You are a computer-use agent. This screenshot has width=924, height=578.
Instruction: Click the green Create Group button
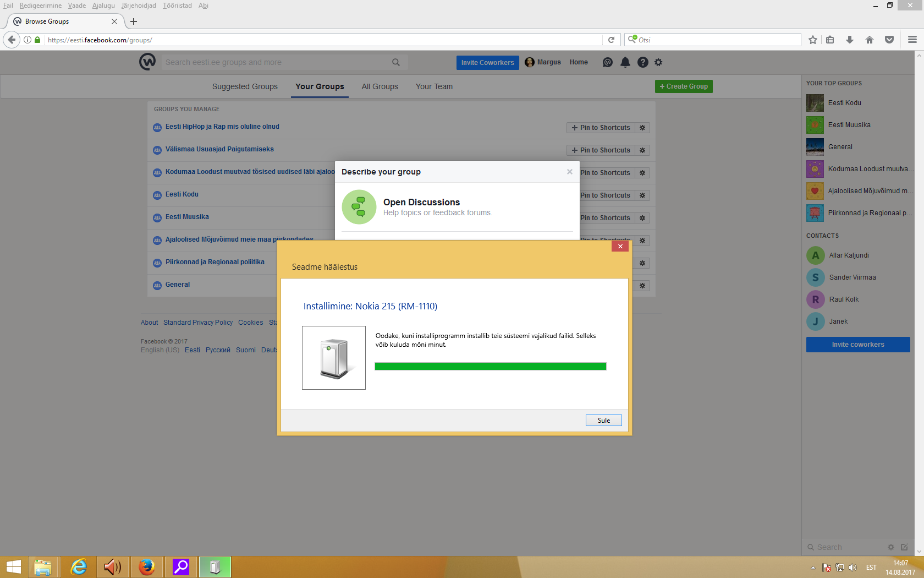pos(684,86)
